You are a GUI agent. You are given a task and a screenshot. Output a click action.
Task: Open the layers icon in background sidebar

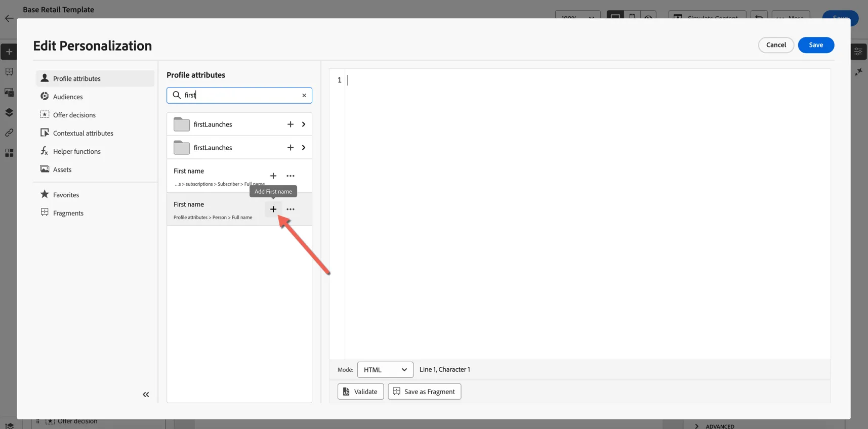(9, 112)
